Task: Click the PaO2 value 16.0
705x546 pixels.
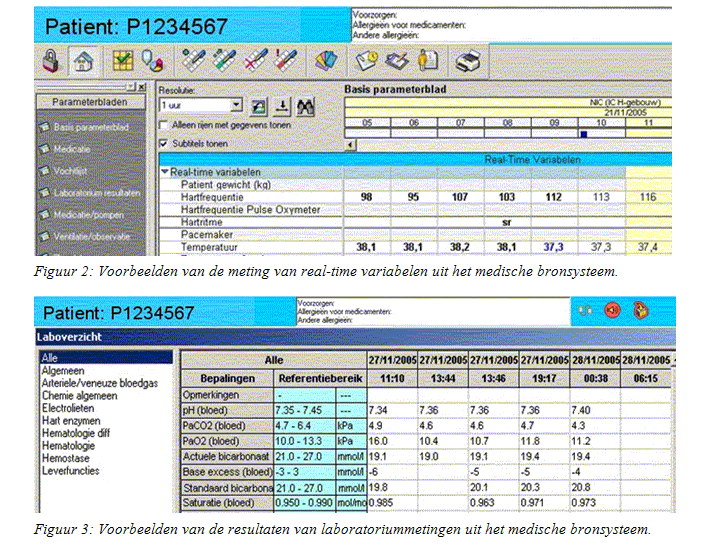Action: click(x=378, y=441)
